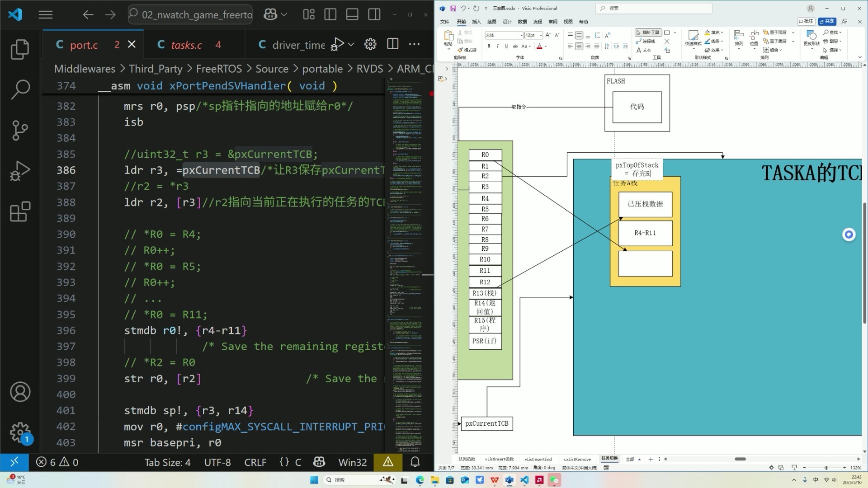868x488 pixels.
Task: Click 置于顶层 bring to front
Action: coord(775,33)
